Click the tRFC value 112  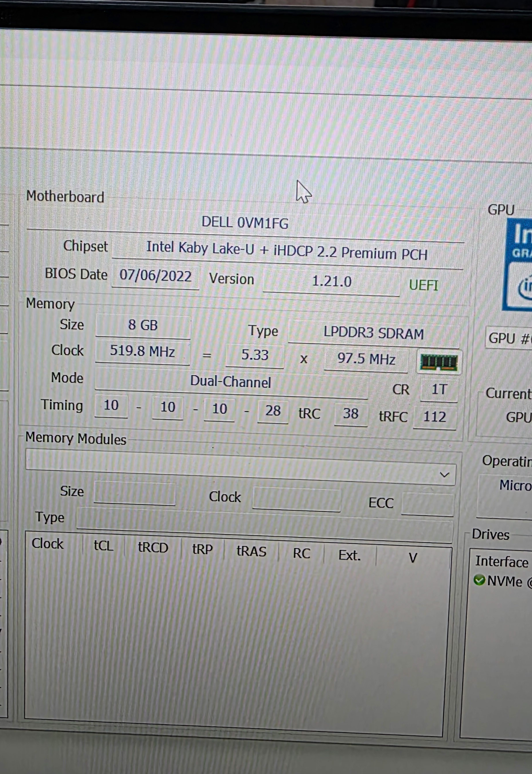(x=434, y=417)
